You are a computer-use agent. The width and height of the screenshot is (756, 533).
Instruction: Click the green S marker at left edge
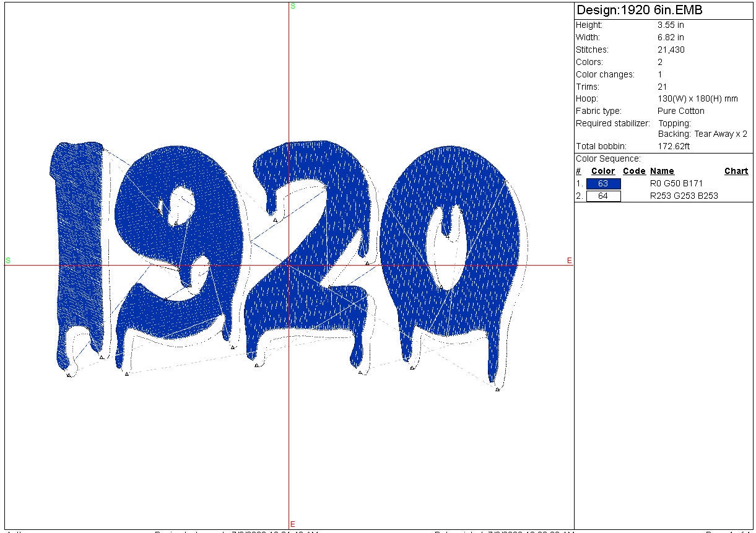[x=8, y=261]
